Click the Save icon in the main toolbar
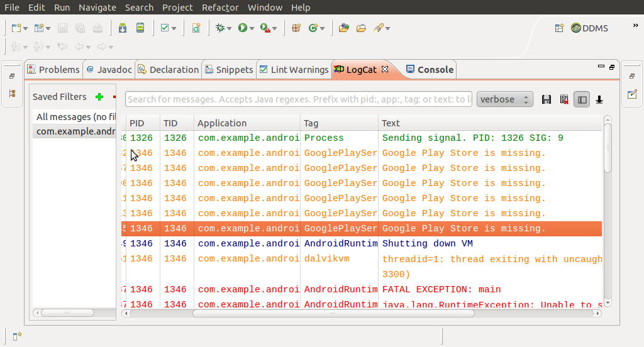 (x=62, y=28)
